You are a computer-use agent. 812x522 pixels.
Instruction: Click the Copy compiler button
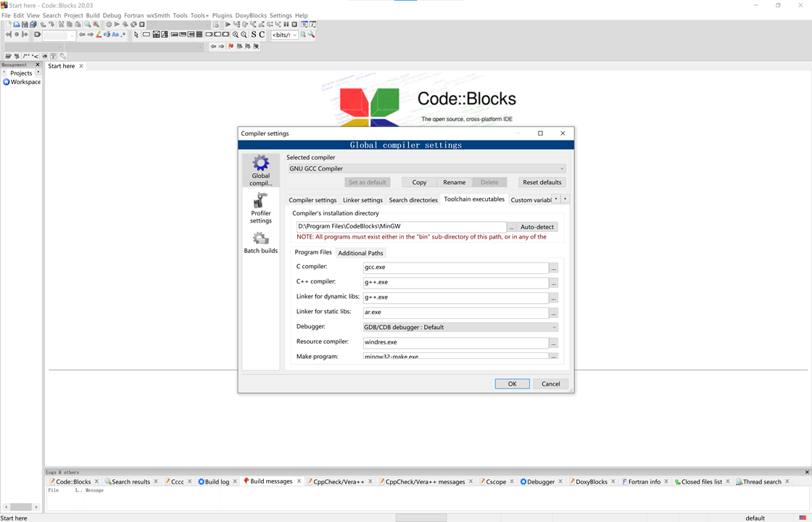click(x=420, y=182)
